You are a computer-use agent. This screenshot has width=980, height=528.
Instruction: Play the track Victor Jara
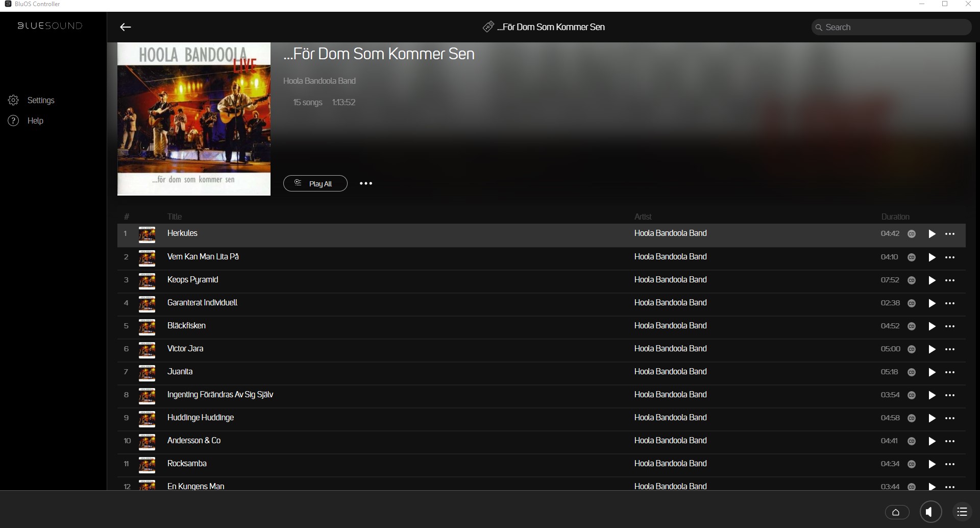(x=932, y=349)
